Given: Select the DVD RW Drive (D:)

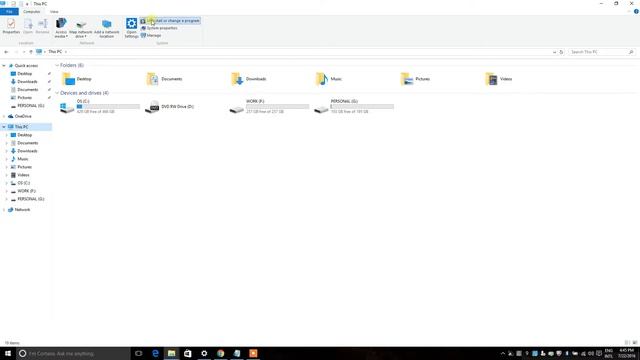Looking at the screenshot, I should point(170,107).
